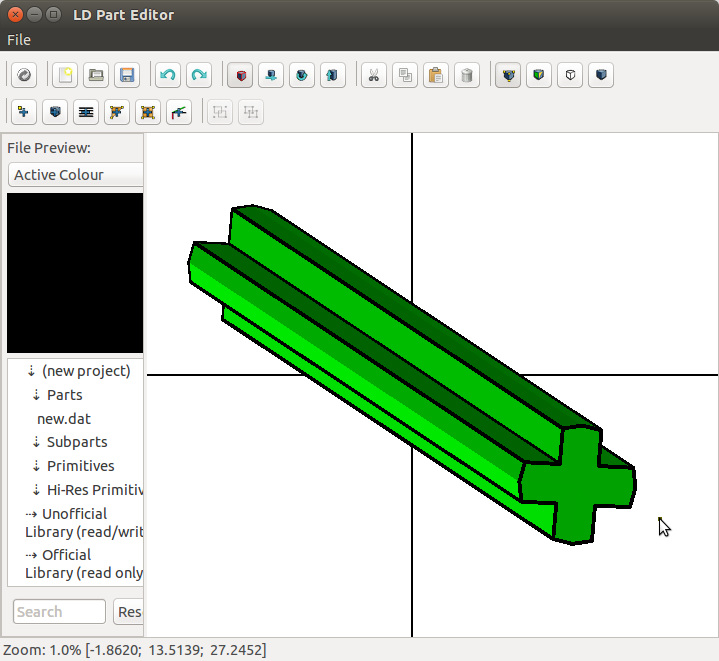Click the blue cube subfile icon in the second row
719x661 pixels.
(55, 112)
